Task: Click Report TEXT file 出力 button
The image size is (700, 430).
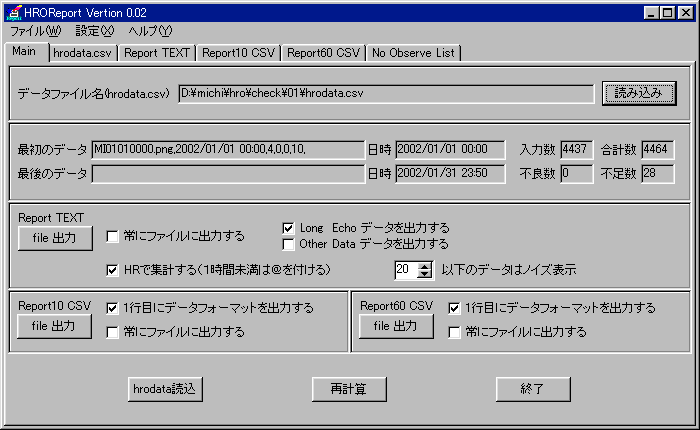Action: (55, 238)
